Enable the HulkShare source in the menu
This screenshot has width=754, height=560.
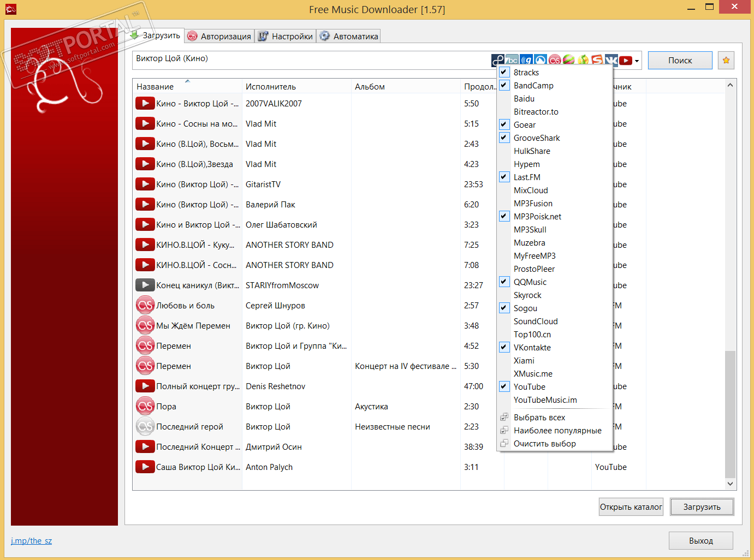(555, 151)
